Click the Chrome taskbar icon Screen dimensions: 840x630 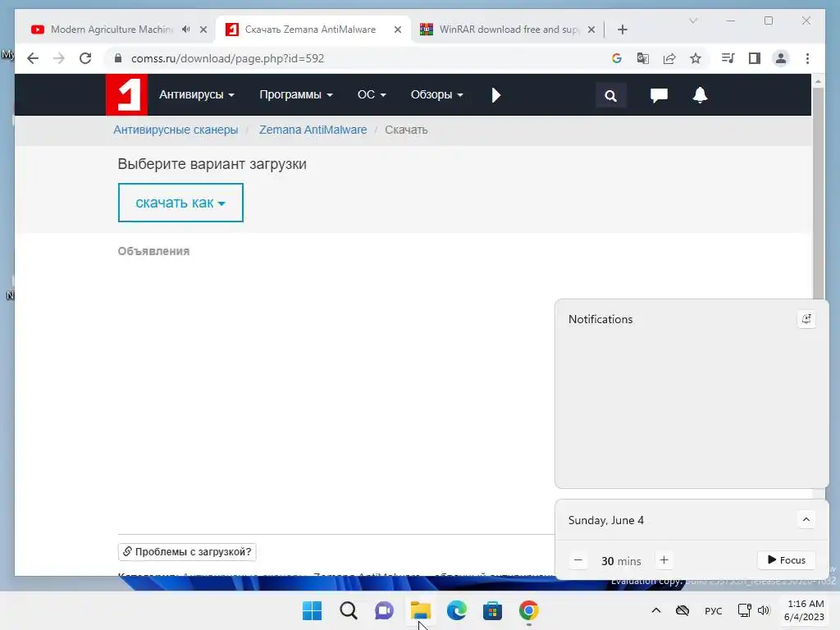pos(529,610)
